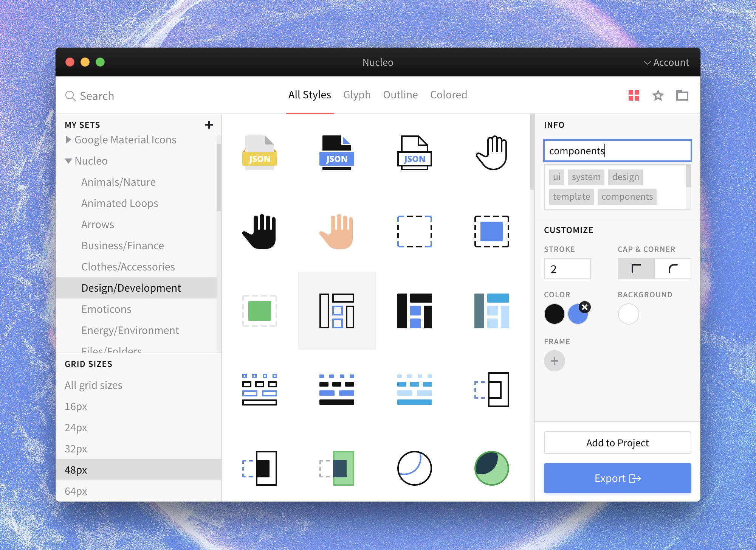Expand the Google Material Icons set

tap(69, 140)
